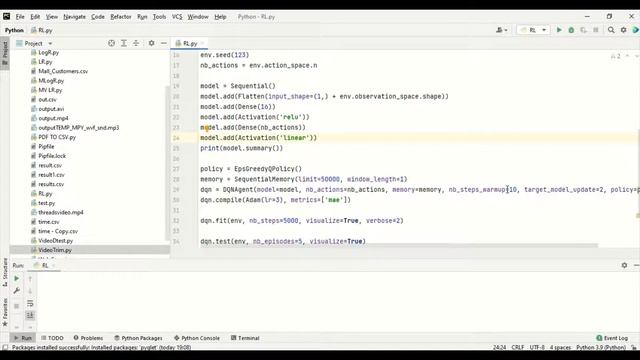Close the RL.py editor tab
640x360 pixels.
point(202,43)
